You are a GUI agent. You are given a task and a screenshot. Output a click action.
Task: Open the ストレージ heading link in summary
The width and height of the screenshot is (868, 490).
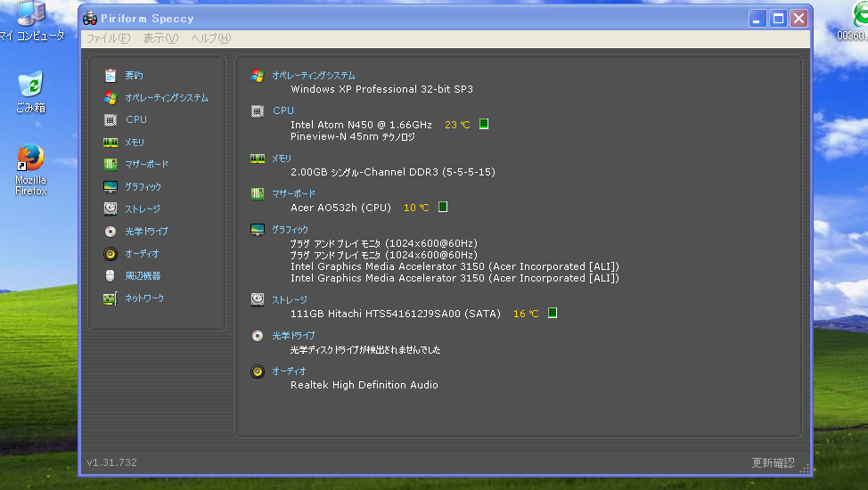[x=289, y=299]
